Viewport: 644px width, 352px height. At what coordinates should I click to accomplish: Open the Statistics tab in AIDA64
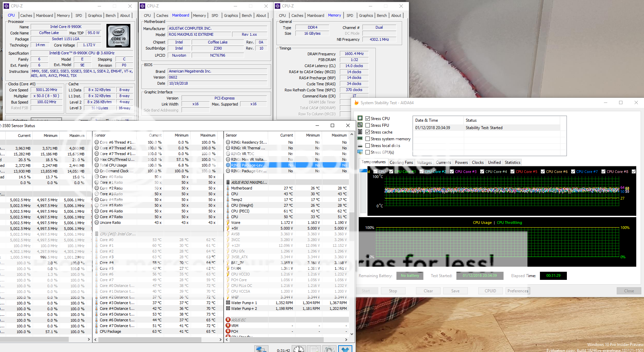(512, 163)
